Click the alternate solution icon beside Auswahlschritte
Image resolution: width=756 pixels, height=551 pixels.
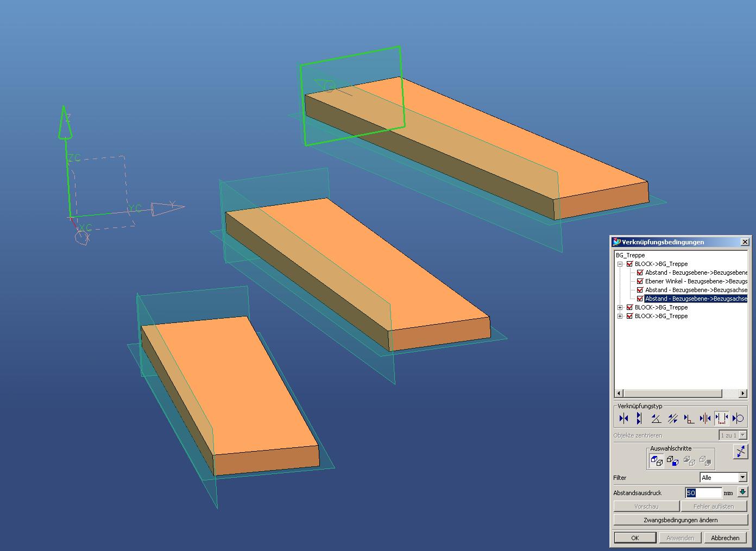click(x=740, y=452)
